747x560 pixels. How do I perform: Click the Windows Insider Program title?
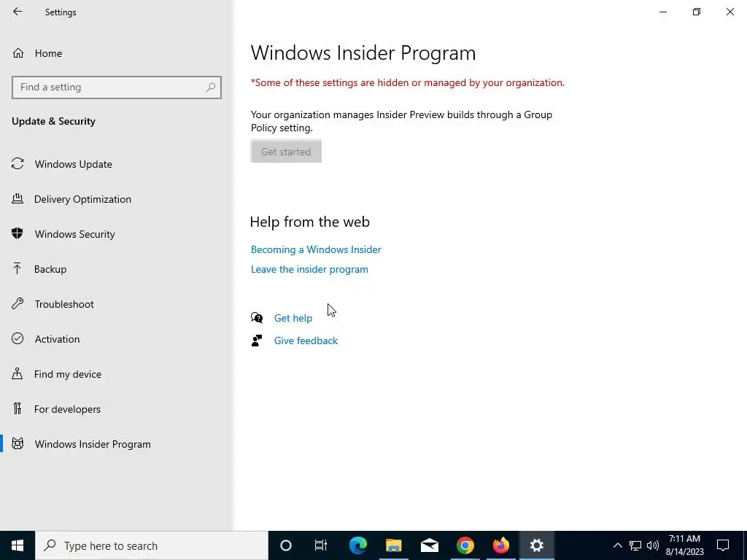coord(363,52)
